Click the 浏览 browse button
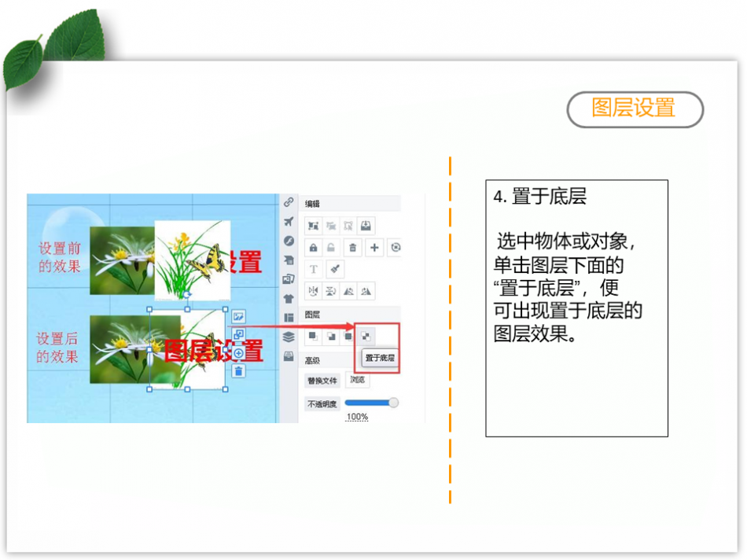747x560 pixels. click(357, 380)
